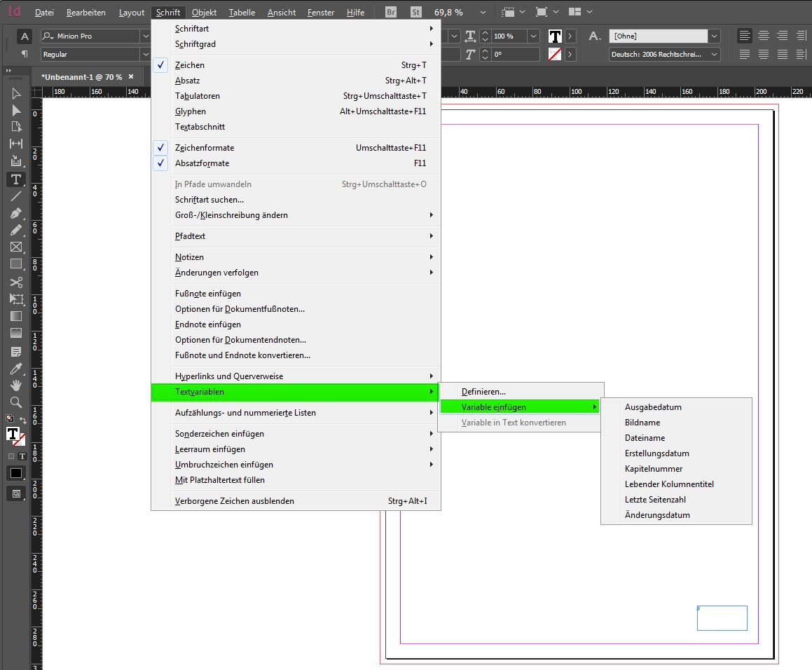Open the font family dropdown arrow
This screenshot has height=670, width=812.
click(146, 36)
